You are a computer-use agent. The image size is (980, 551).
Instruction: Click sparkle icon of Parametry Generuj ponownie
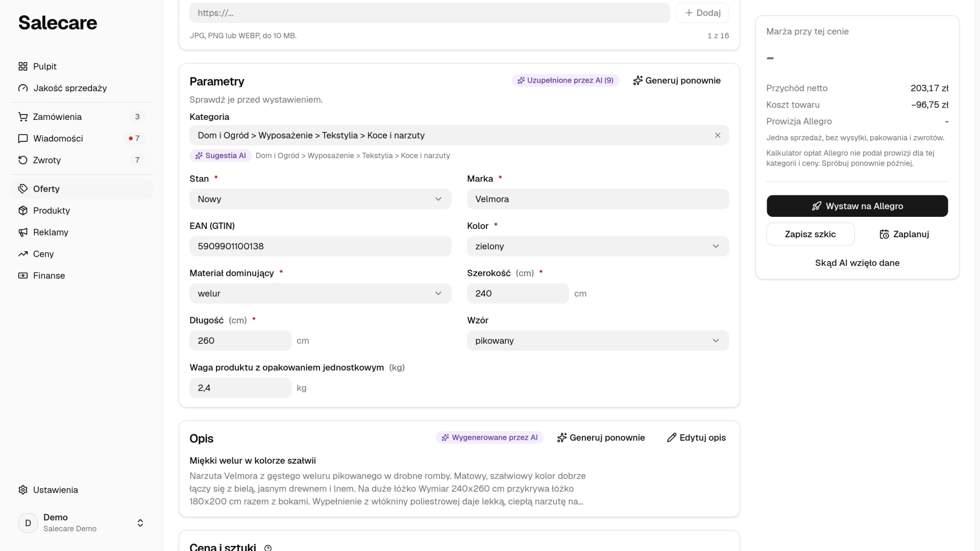click(x=638, y=81)
